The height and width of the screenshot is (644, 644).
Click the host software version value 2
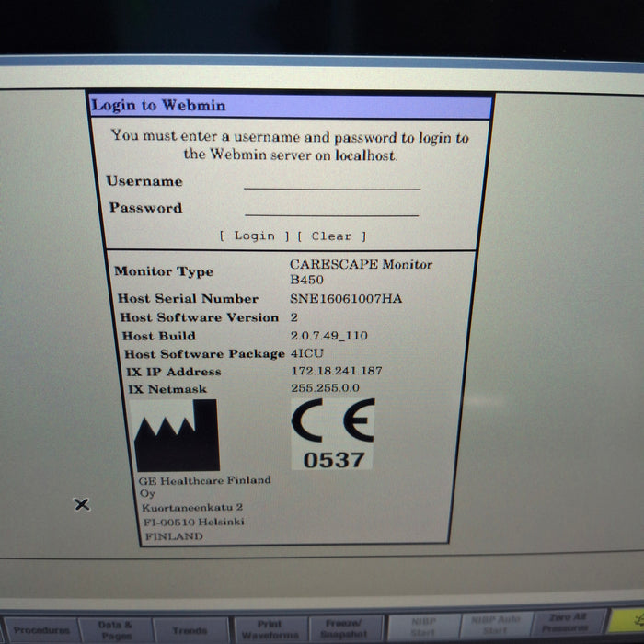(x=294, y=317)
